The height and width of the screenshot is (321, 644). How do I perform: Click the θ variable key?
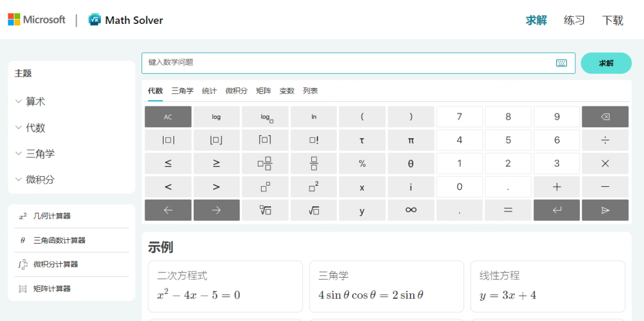pos(411,164)
